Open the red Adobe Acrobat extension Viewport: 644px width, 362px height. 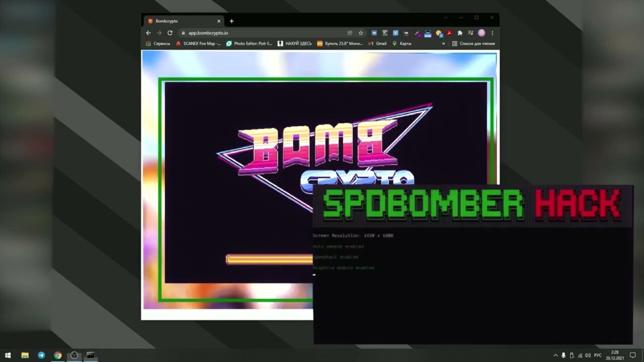449,33
